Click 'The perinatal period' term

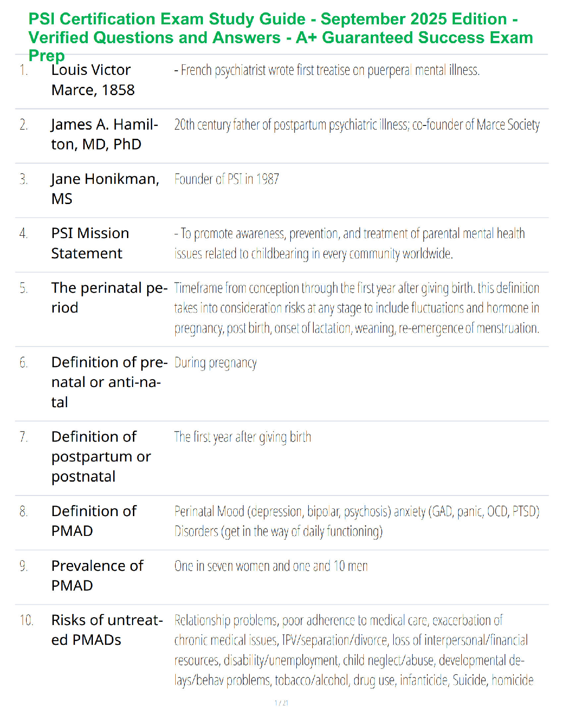[109, 298]
